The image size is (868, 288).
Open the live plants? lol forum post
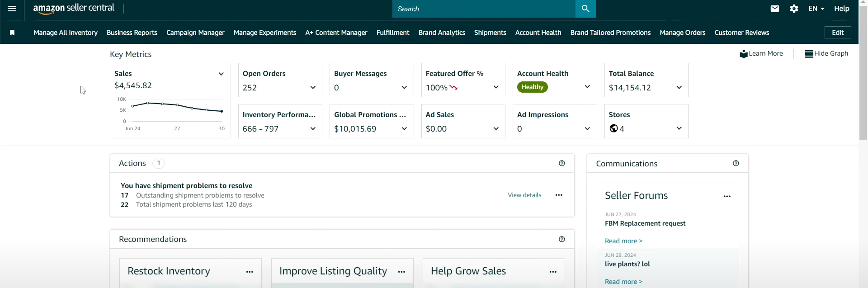pos(627,264)
